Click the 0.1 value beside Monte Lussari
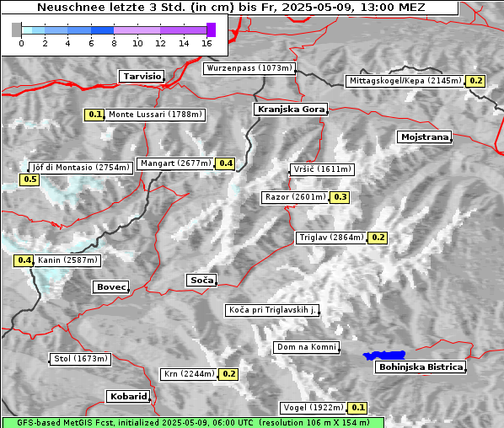 (94, 115)
